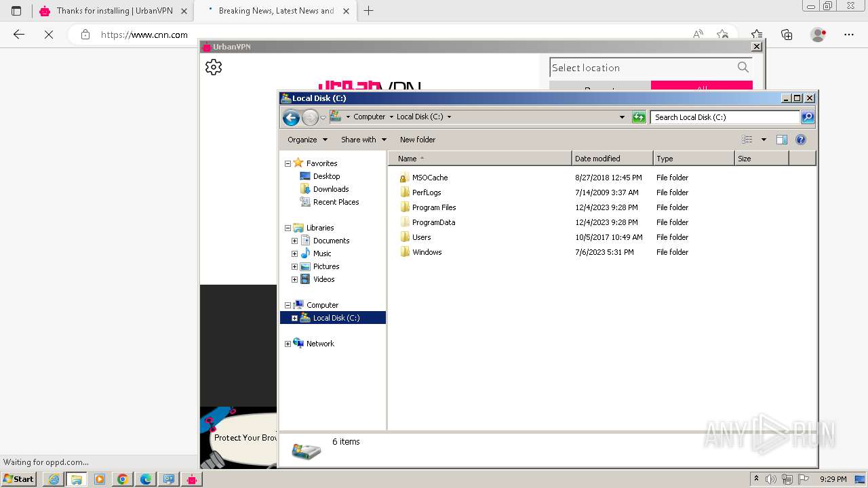
Task: Select the Network item in tree
Action: coord(320,344)
